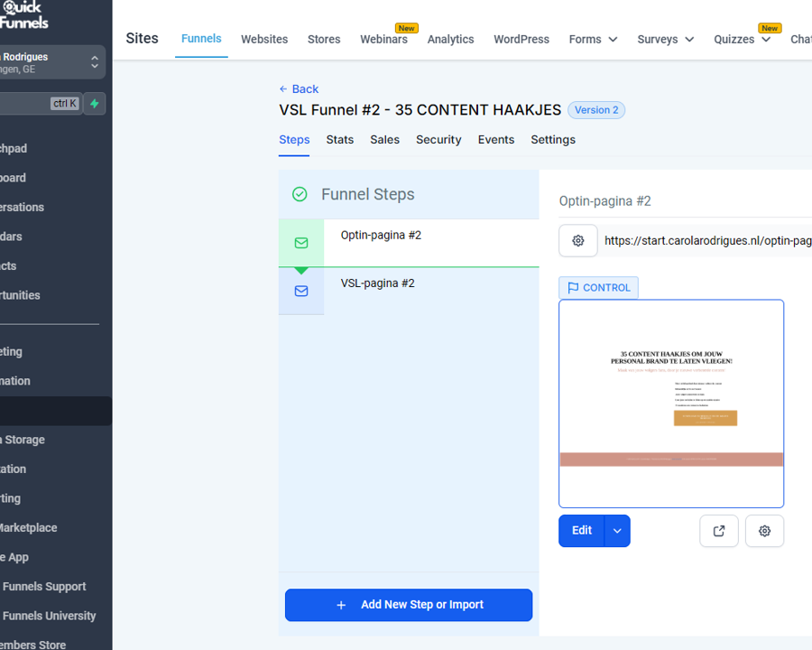Select the VSL-pagina #2 funnel step
Screen dimensions: 812x650
pyautogui.click(x=377, y=283)
